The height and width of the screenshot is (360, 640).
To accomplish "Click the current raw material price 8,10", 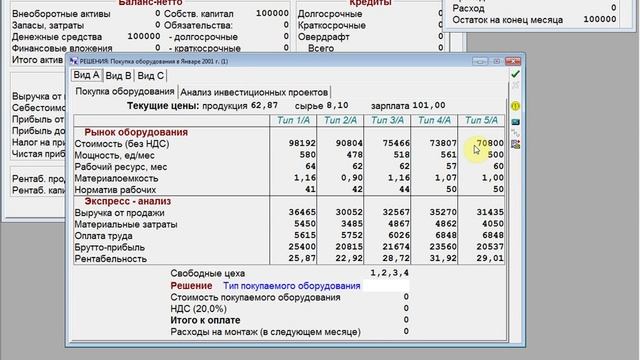I will [338, 105].
